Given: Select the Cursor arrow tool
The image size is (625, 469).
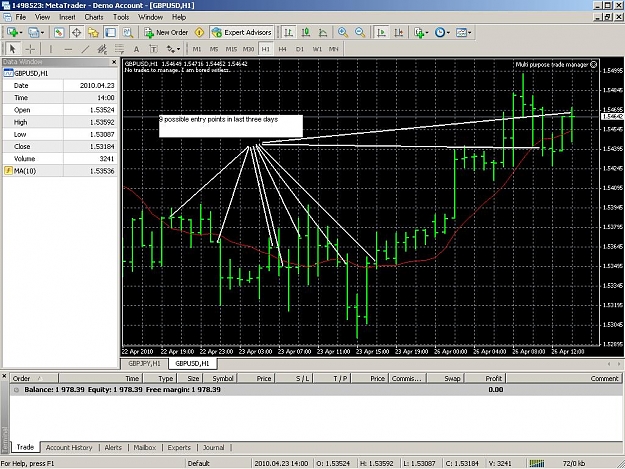Looking at the screenshot, I should pyautogui.click(x=12, y=49).
